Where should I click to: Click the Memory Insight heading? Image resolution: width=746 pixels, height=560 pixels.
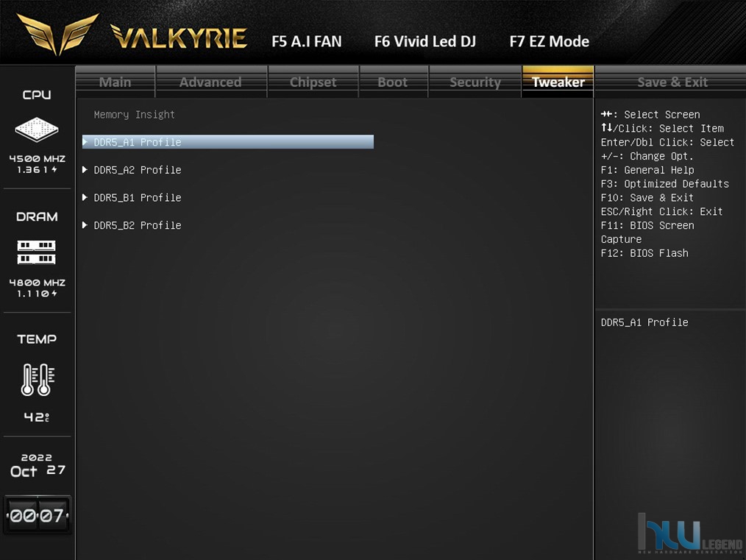(x=134, y=115)
